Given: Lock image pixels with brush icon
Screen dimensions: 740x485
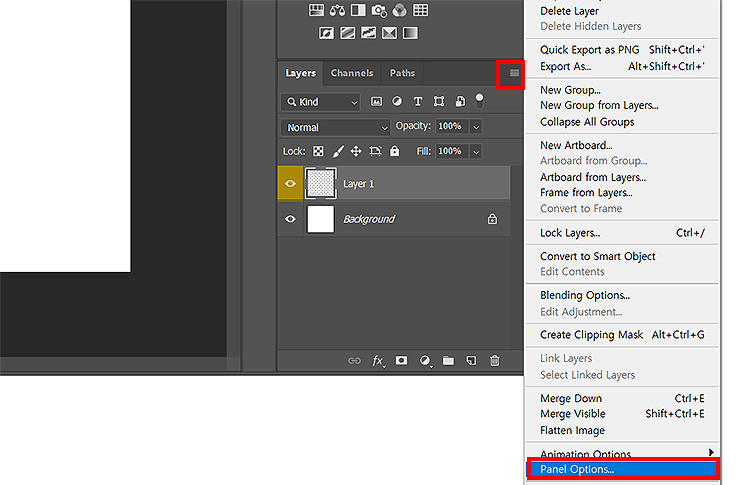Looking at the screenshot, I should tap(338, 151).
